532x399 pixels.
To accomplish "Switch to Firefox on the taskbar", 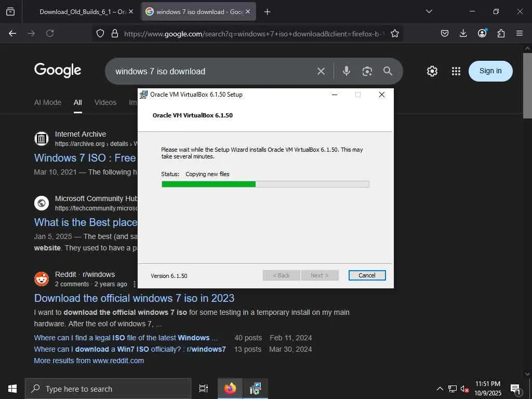I will (x=230, y=389).
